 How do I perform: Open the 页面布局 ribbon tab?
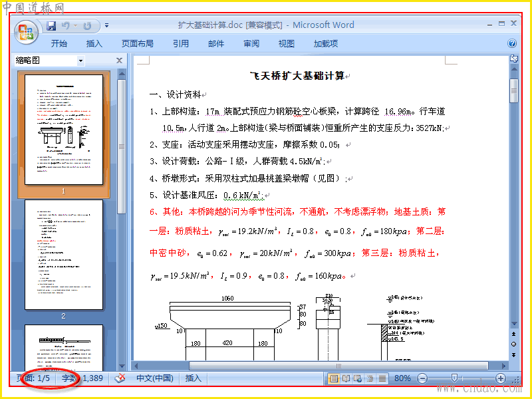[138, 43]
